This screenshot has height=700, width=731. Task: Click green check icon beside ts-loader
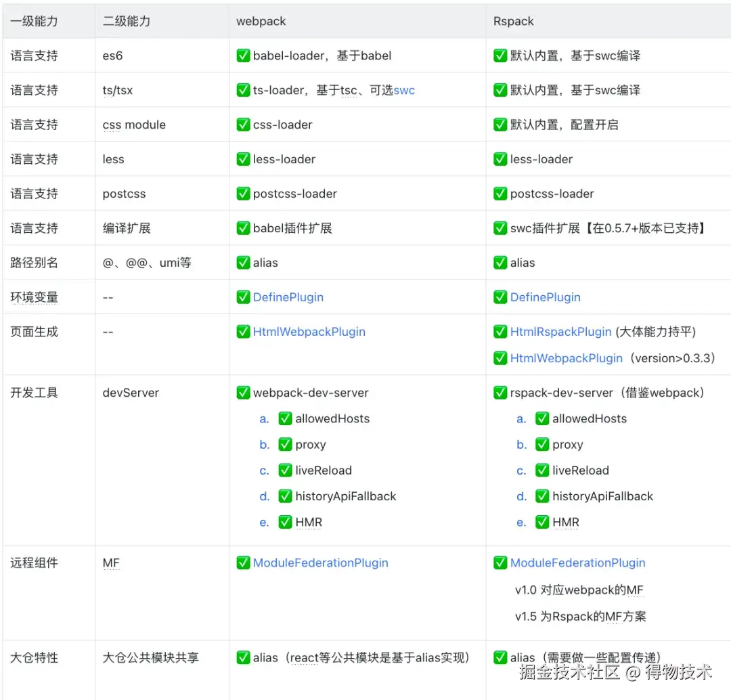[244, 90]
